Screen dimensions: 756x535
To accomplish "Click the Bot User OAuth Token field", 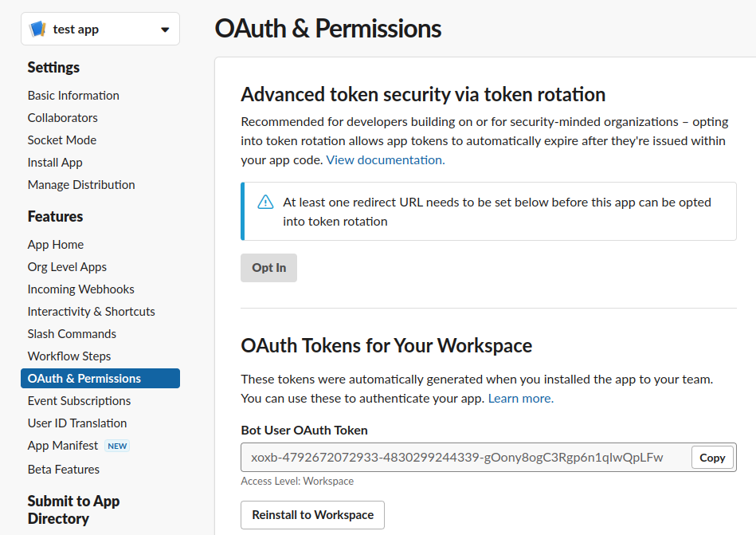I will 465,458.
